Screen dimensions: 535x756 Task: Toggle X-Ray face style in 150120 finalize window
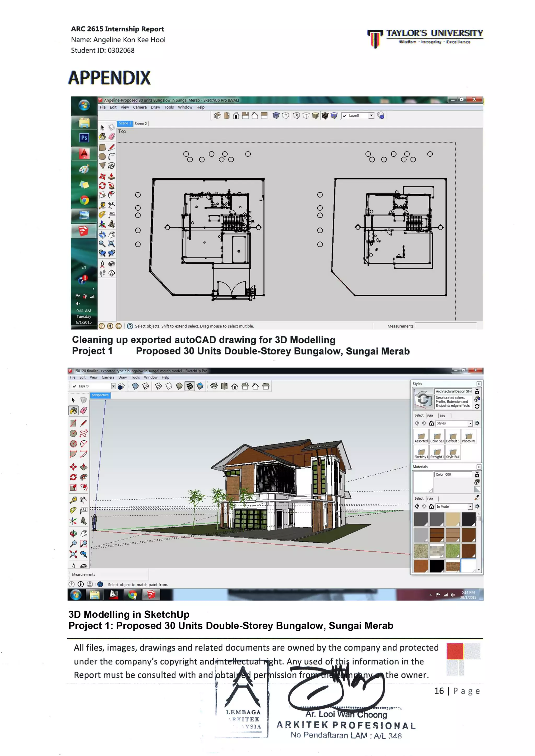(x=135, y=386)
